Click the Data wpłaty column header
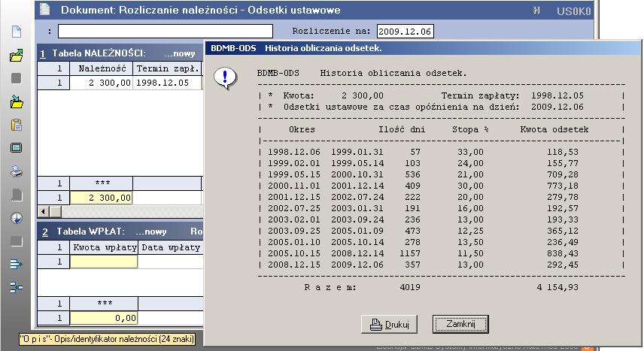644x351 pixels. click(x=171, y=247)
